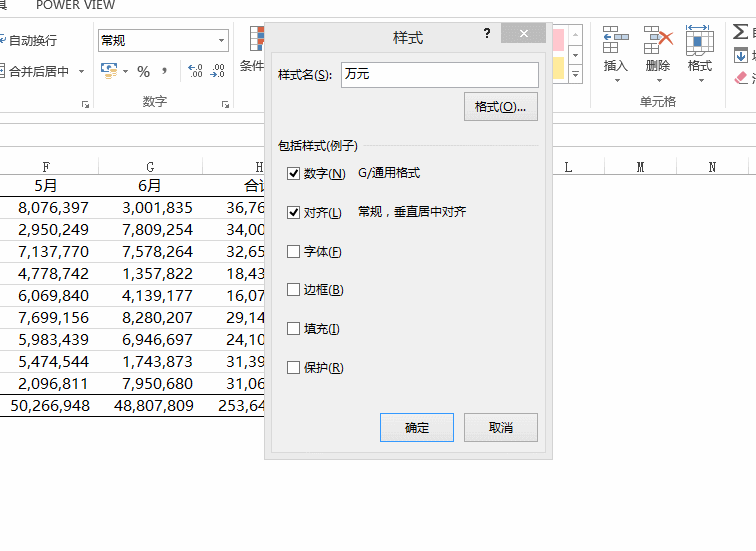756x551 pixels.
Task: Click the 格式(O)... button
Action: [501, 106]
